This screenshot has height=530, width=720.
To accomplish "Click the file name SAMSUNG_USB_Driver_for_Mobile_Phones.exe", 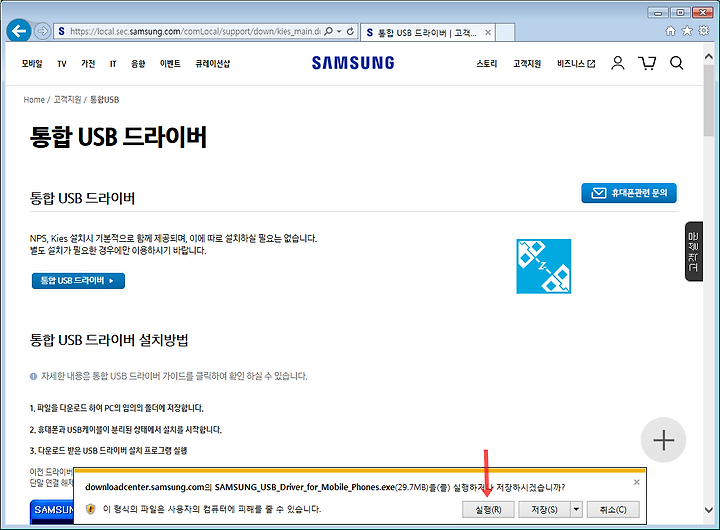I will tap(305, 487).
